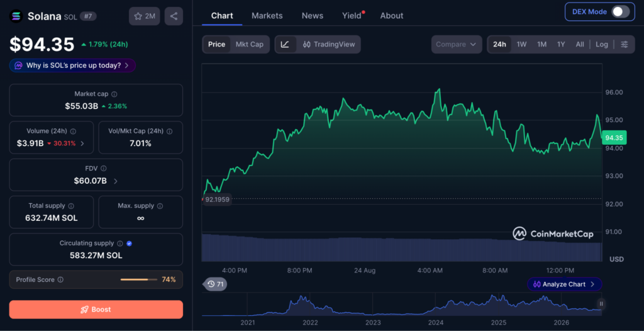644x331 pixels.
Task: Open the Compare dropdown
Action: point(457,45)
